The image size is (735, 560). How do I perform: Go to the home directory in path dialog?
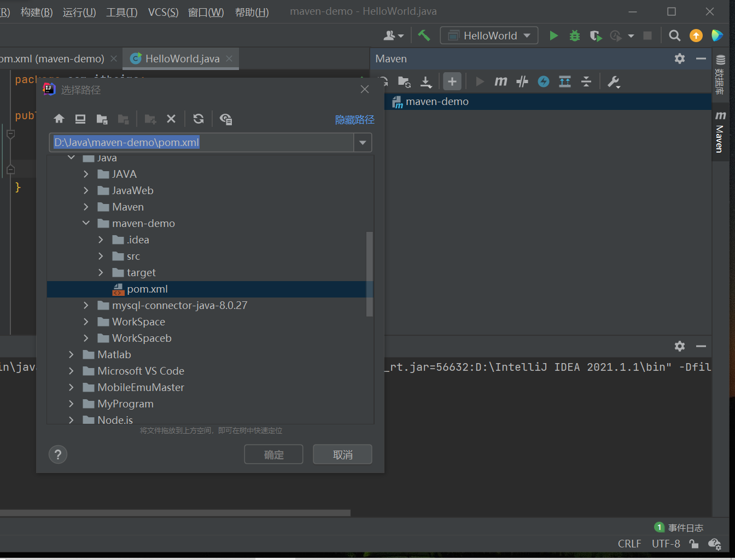tap(59, 119)
